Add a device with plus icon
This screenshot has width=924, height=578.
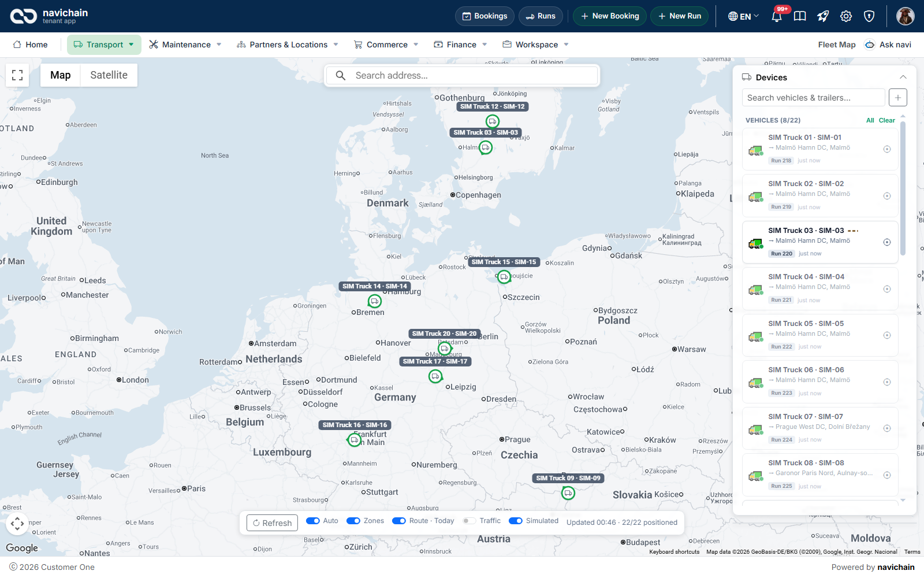(898, 98)
